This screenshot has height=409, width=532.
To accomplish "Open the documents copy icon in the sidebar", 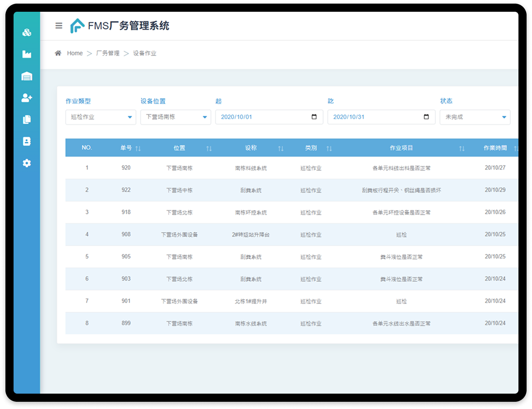I will pos(27,120).
